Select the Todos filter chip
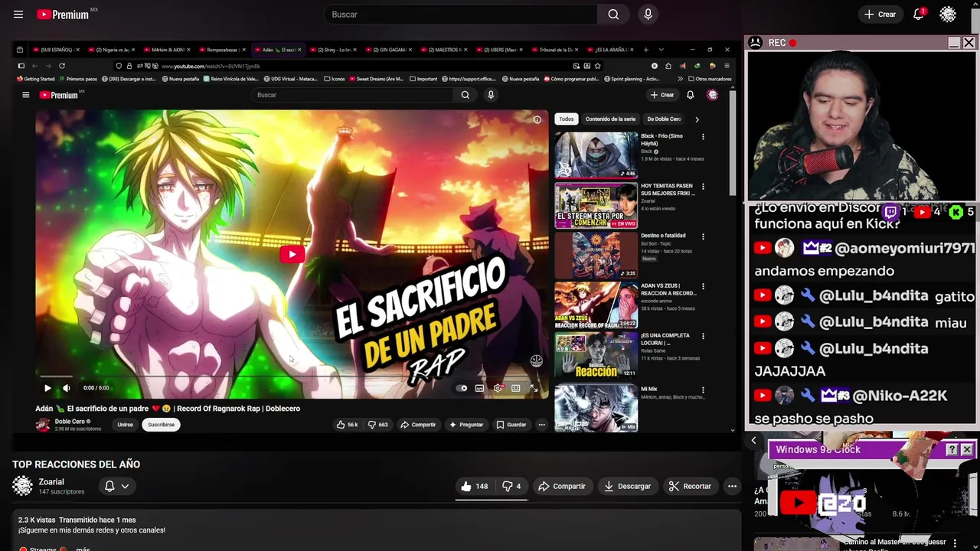980x551 pixels. click(566, 119)
